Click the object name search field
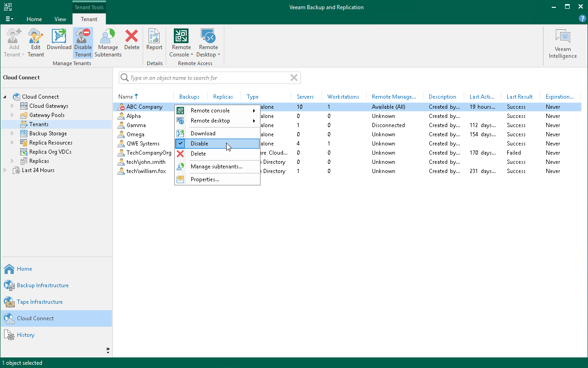Screen dimensions: 588x368 click(206, 78)
